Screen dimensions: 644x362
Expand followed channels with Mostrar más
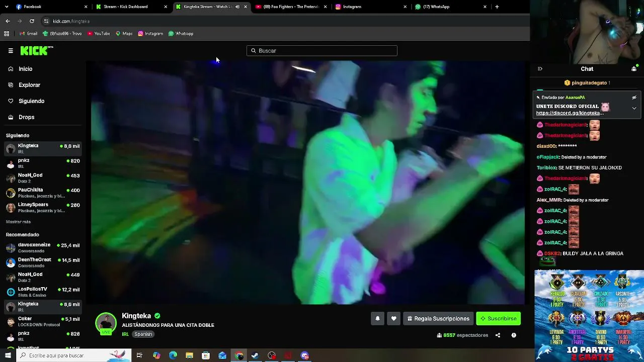[18, 222]
